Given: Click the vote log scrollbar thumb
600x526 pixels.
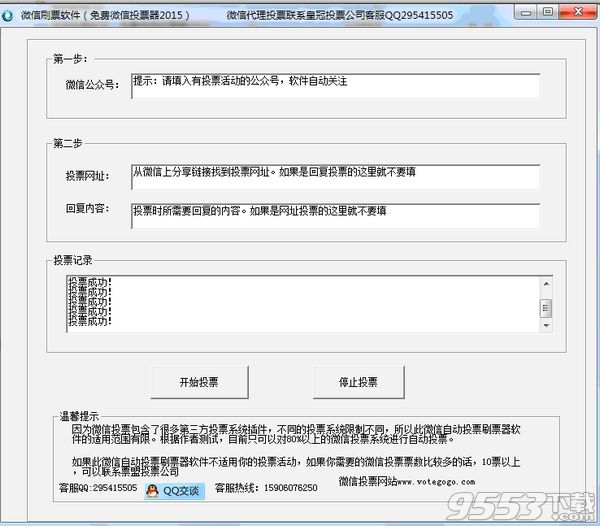Looking at the screenshot, I should (546, 308).
